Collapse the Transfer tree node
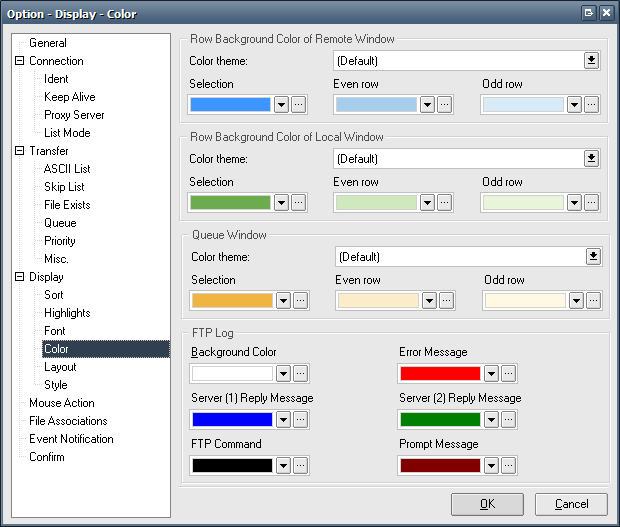This screenshot has height=527, width=620. coord(19,151)
